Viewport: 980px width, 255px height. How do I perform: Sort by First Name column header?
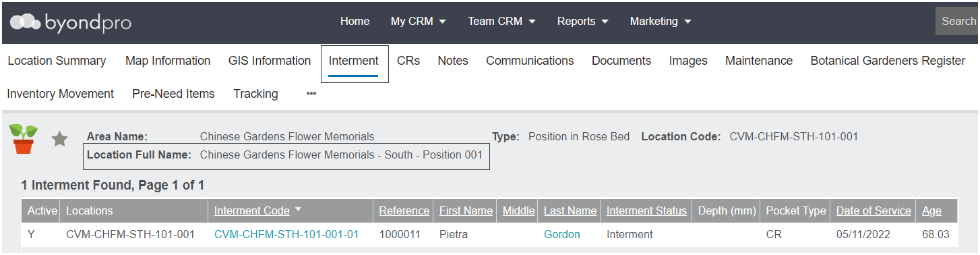point(466,210)
